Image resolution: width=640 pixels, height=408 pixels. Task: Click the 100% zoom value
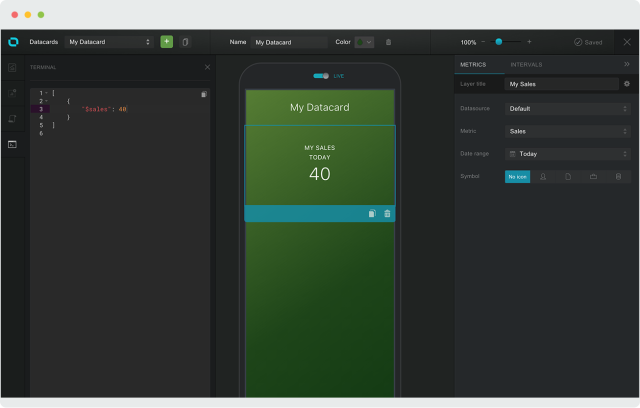point(468,42)
